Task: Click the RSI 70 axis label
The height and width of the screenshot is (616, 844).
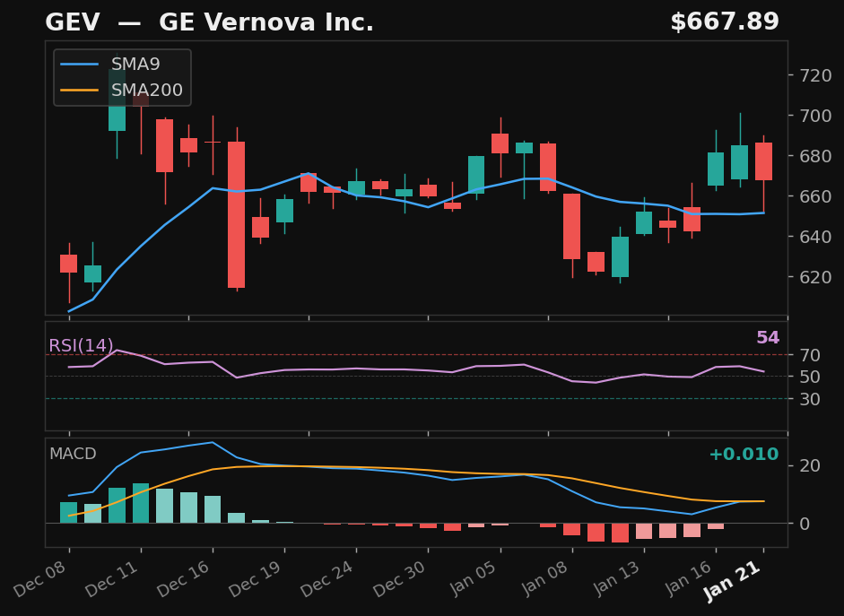Action: click(810, 355)
